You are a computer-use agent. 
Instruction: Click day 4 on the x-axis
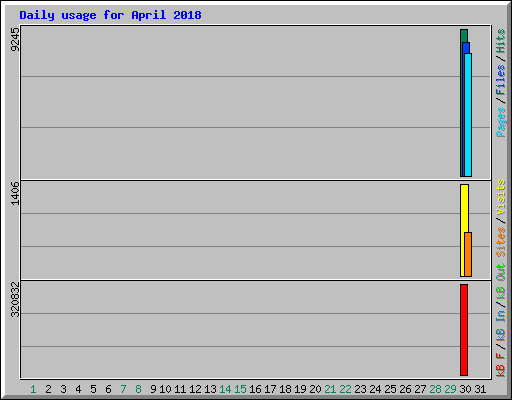[x=78, y=389]
